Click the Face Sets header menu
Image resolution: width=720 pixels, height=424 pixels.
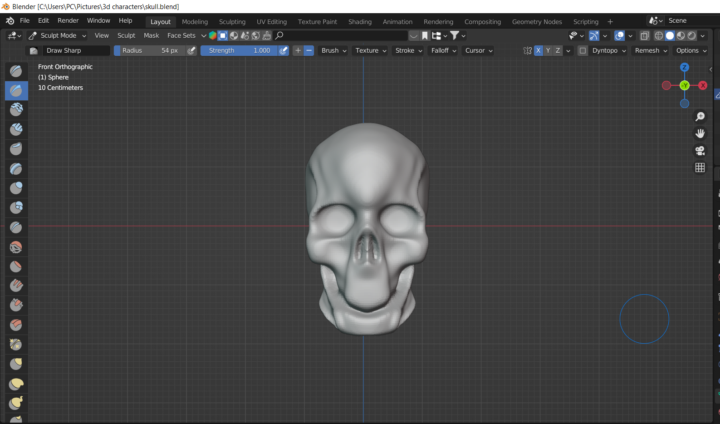[182, 35]
